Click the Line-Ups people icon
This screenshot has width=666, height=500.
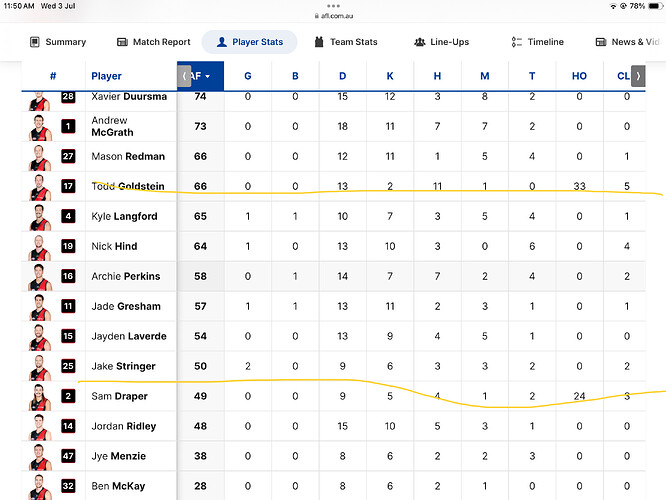tap(419, 42)
